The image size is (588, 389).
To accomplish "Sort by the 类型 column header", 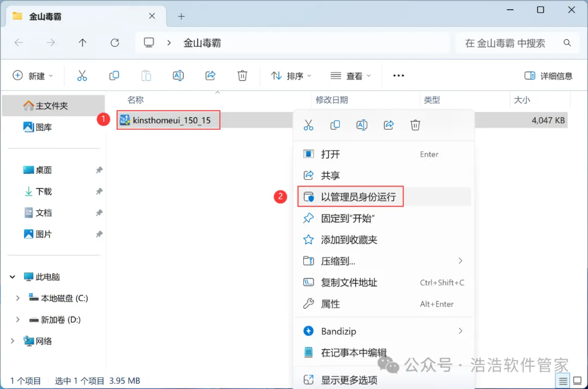I will click(432, 100).
